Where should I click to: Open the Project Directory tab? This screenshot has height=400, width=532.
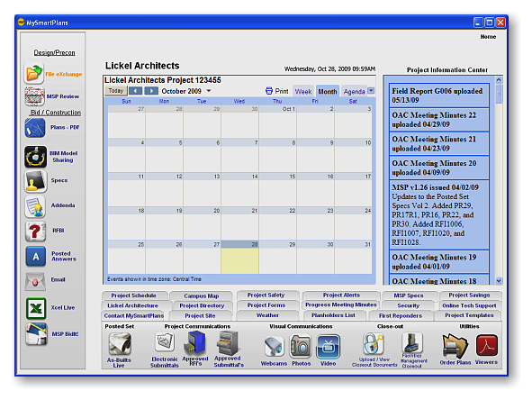202,305
